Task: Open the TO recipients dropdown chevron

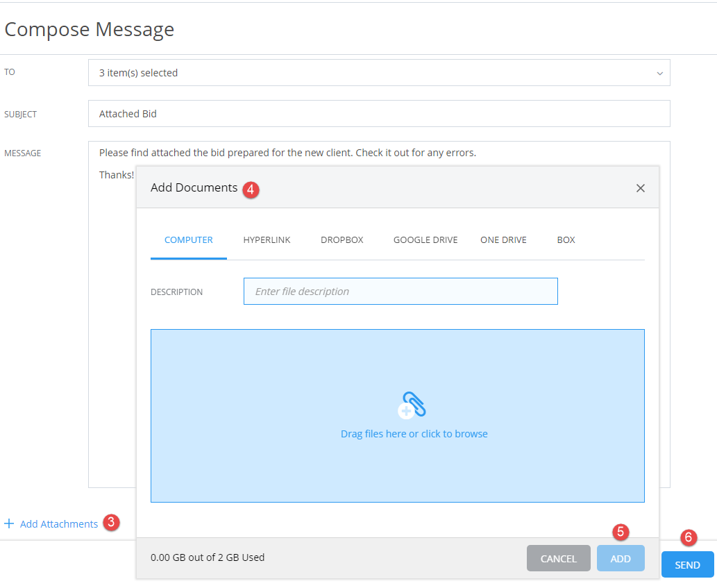Action: [661, 72]
